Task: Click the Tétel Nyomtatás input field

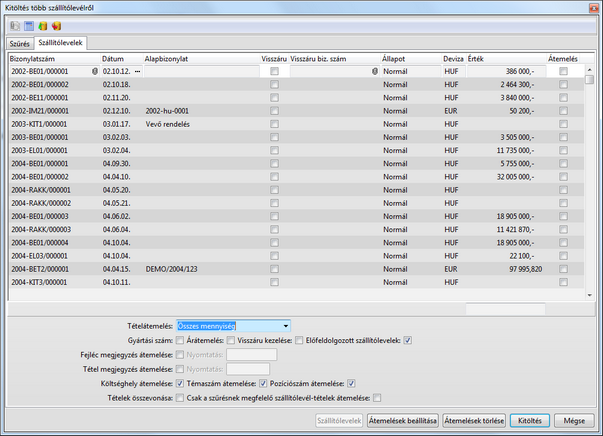Action: (248, 369)
